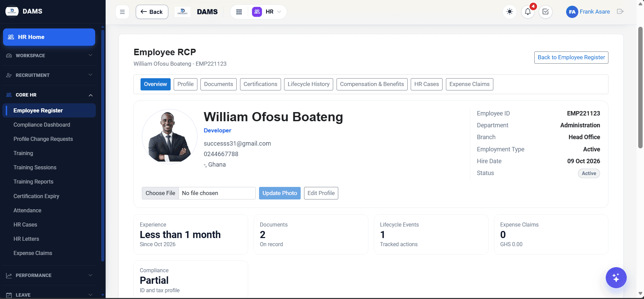Open Compliance Dashboard in sidebar

42,125
